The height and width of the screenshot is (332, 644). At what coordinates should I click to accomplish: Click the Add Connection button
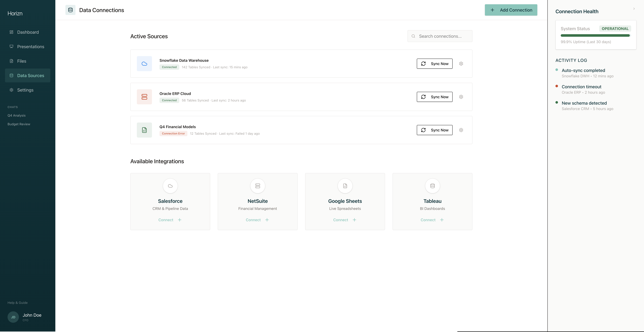pyautogui.click(x=511, y=10)
